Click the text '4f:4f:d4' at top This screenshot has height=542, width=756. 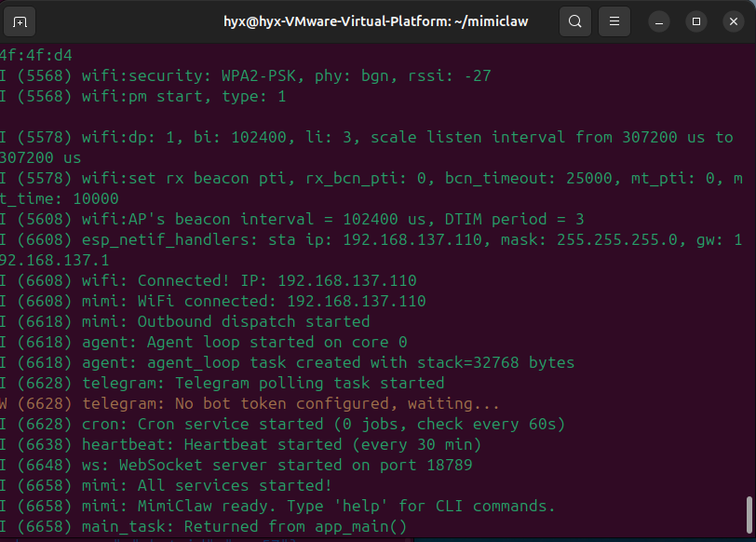pyautogui.click(x=36, y=56)
